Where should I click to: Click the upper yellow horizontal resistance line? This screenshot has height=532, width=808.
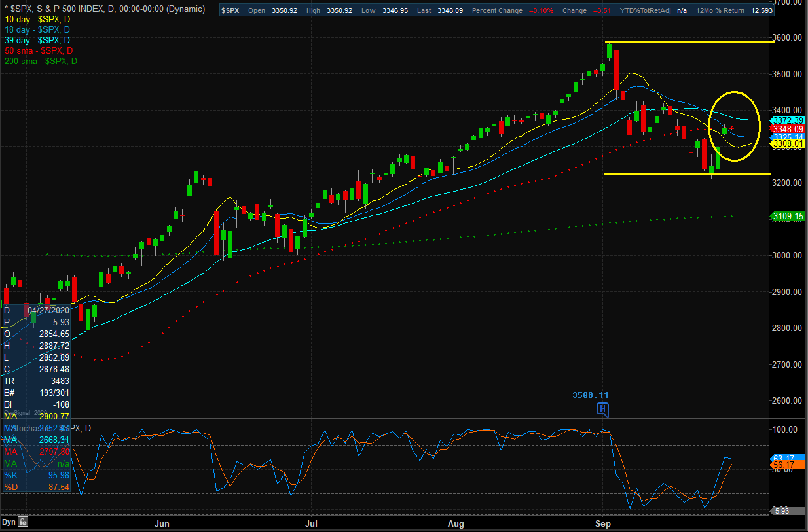point(688,43)
